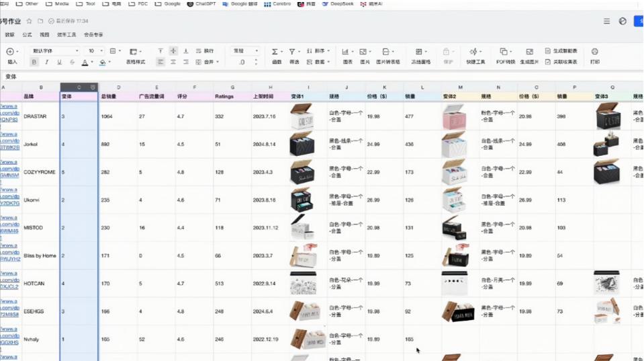The width and height of the screenshot is (644, 361).
Task: Select date cell 2023.11.12
Action: tap(270, 228)
